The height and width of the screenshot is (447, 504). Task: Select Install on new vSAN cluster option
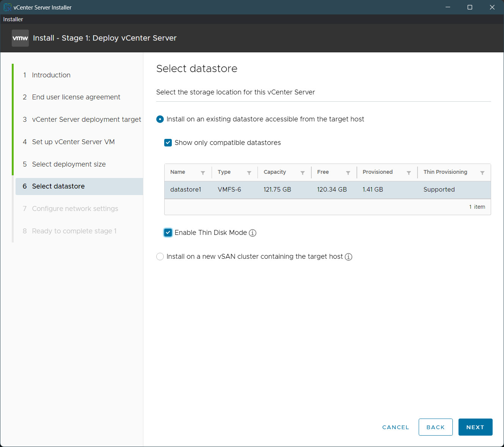pyautogui.click(x=160, y=257)
